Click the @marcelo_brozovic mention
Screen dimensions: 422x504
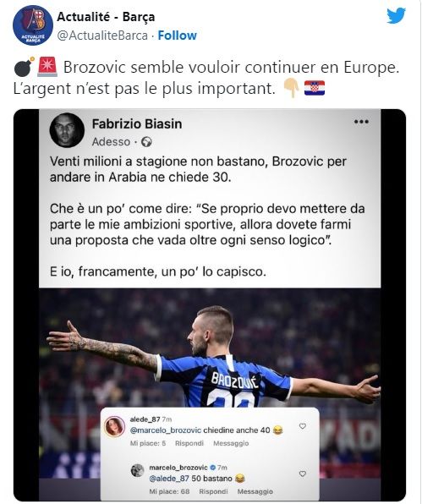click(x=166, y=430)
